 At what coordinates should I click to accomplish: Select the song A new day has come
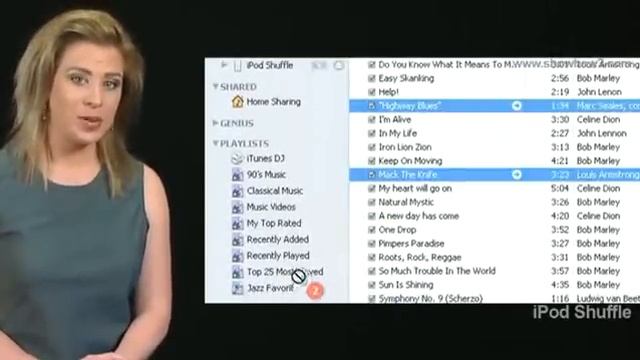tap(419, 216)
